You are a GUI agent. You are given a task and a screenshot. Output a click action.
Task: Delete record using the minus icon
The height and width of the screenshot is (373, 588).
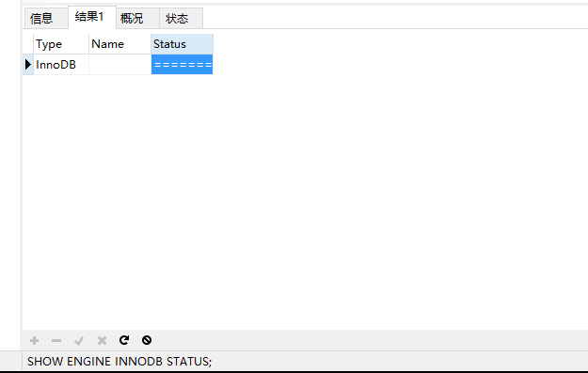[x=56, y=340]
